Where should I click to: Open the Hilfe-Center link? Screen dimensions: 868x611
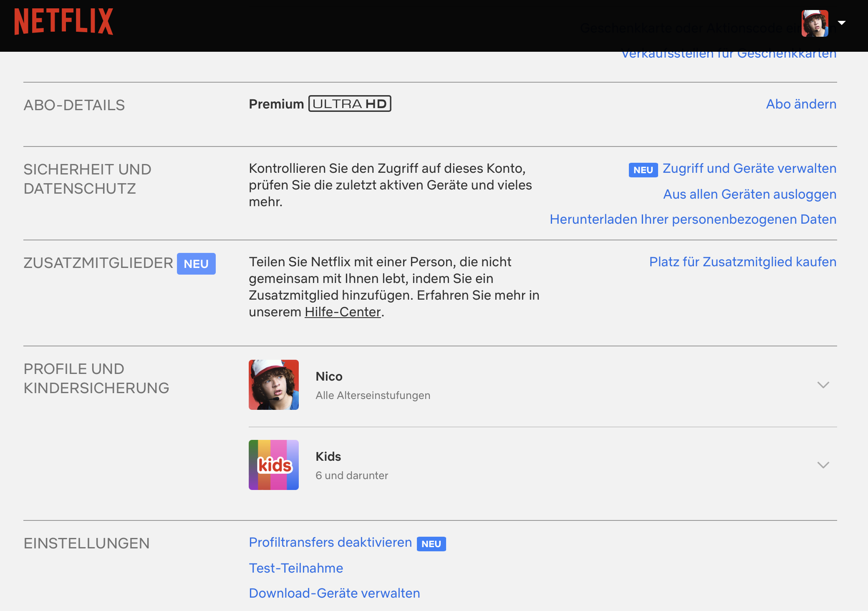point(343,312)
